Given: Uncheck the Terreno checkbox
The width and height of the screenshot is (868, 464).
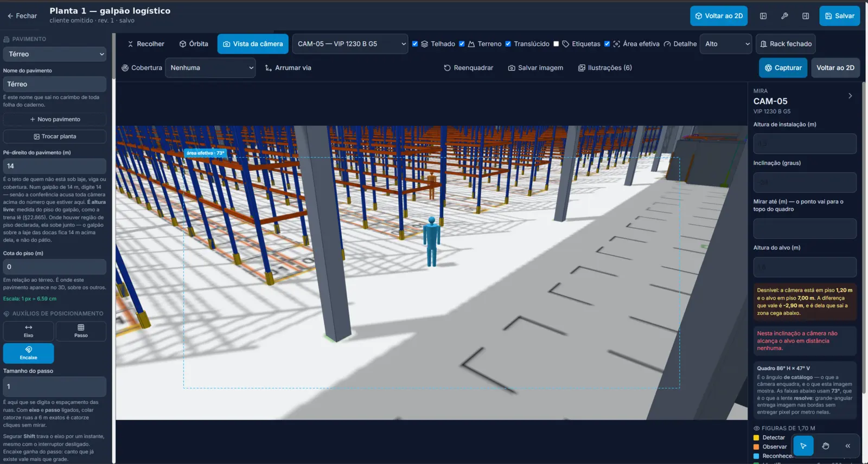Looking at the screenshot, I should (x=462, y=44).
